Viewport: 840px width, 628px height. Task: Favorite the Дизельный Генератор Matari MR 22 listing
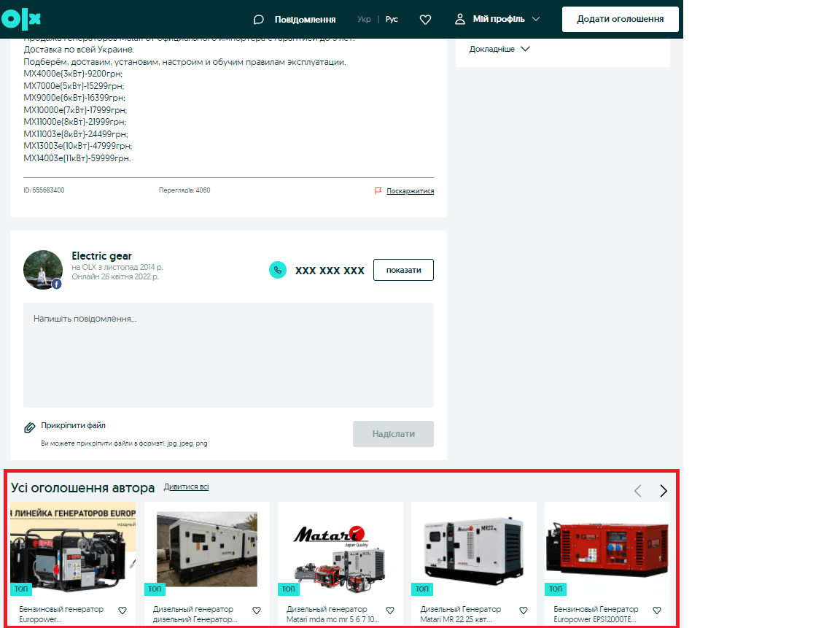pos(524,610)
